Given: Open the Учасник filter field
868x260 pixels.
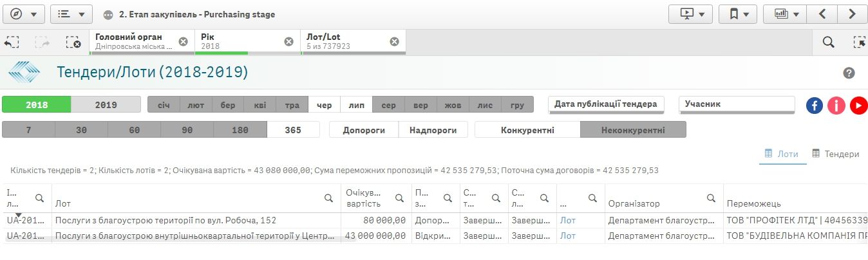Looking at the screenshot, I should point(737,104).
